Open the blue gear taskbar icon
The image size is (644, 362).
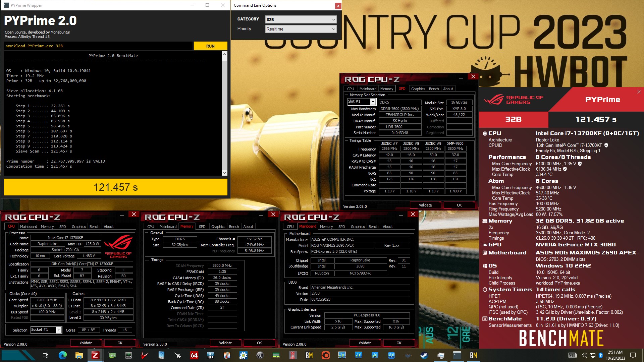pyautogui.click(x=243, y=355)
